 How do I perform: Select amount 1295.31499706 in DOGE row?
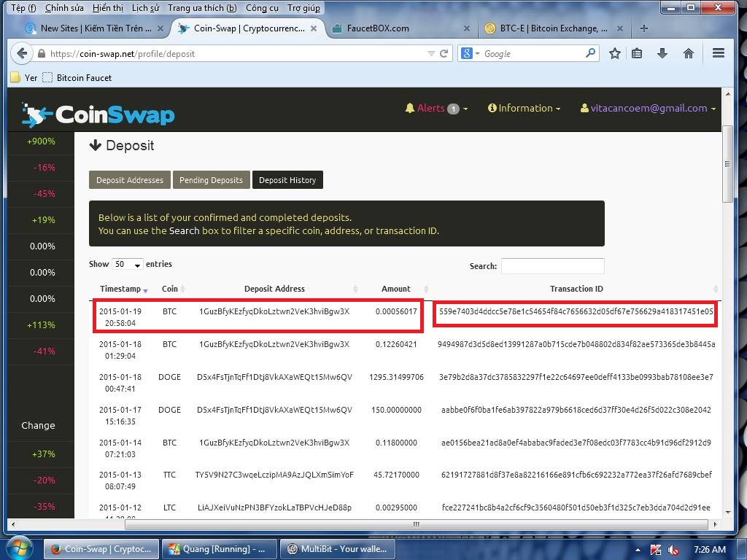point(396,377)
